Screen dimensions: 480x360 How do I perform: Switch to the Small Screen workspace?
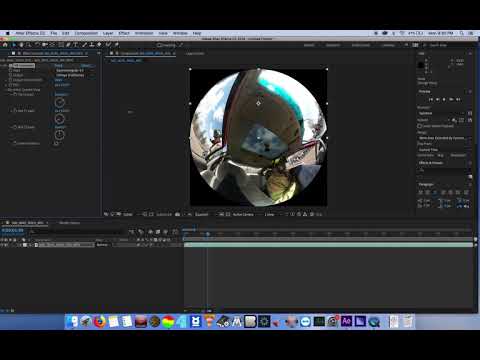coord(361,45)
